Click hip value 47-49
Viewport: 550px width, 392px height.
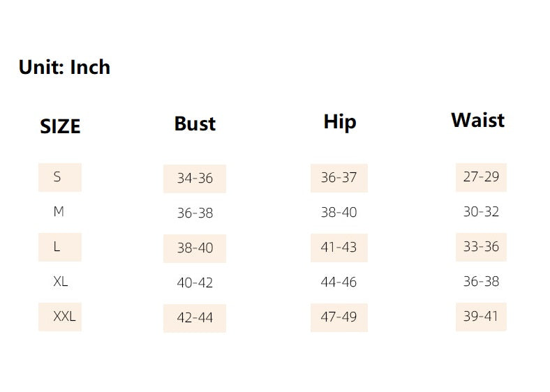[339, 317]
